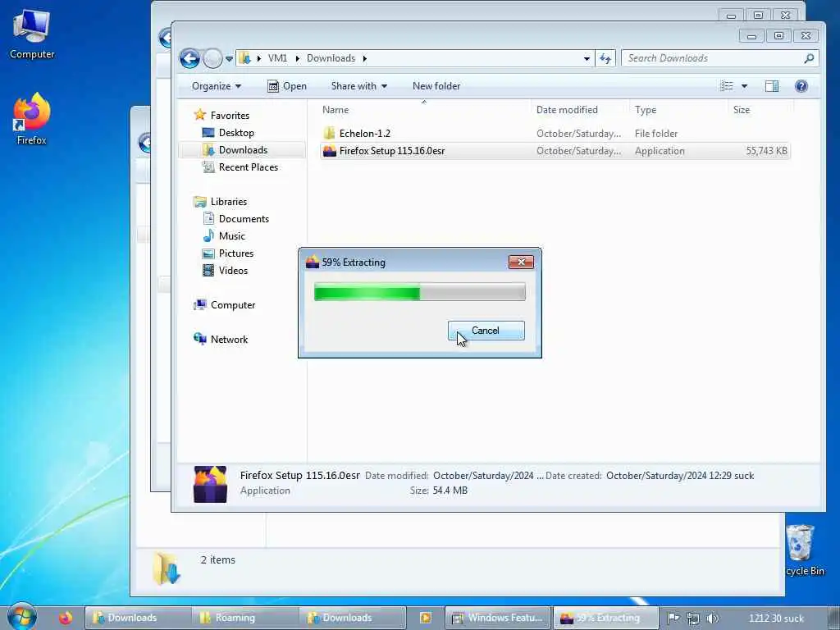
Task: Switch to 59% Extracting taskbar item
Action: pos(605,618)
